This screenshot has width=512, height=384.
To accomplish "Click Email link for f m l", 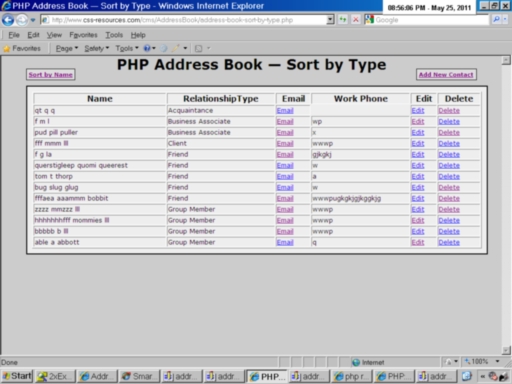I will click(285, 122).
